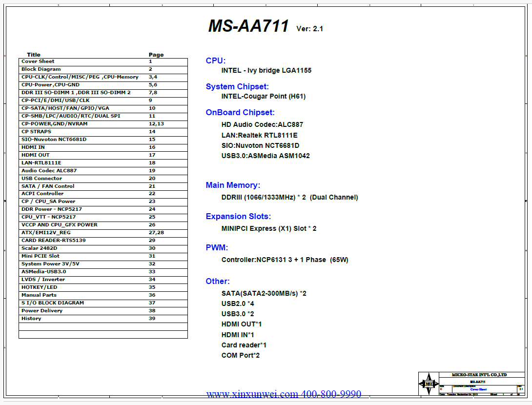Viewport: 532px width, 405px height.
Task: Click 'USB3.0 *2' spec line
Action: point(238,314)
